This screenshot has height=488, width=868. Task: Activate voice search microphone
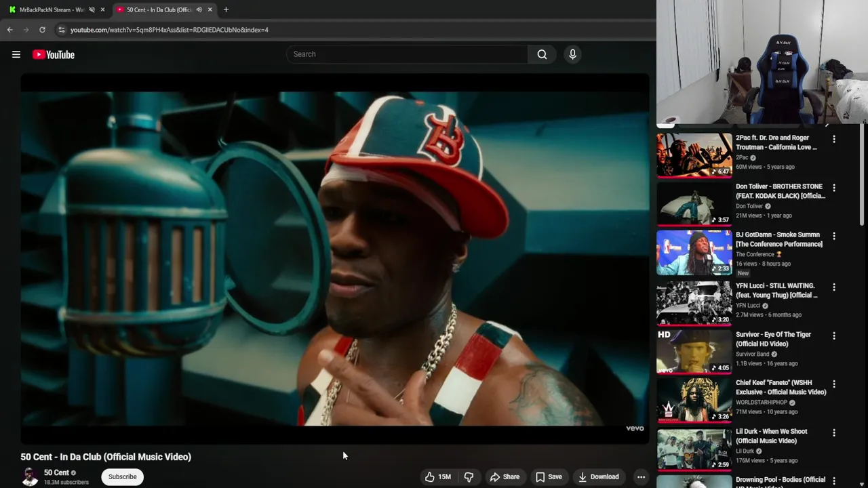pos(572,54)
